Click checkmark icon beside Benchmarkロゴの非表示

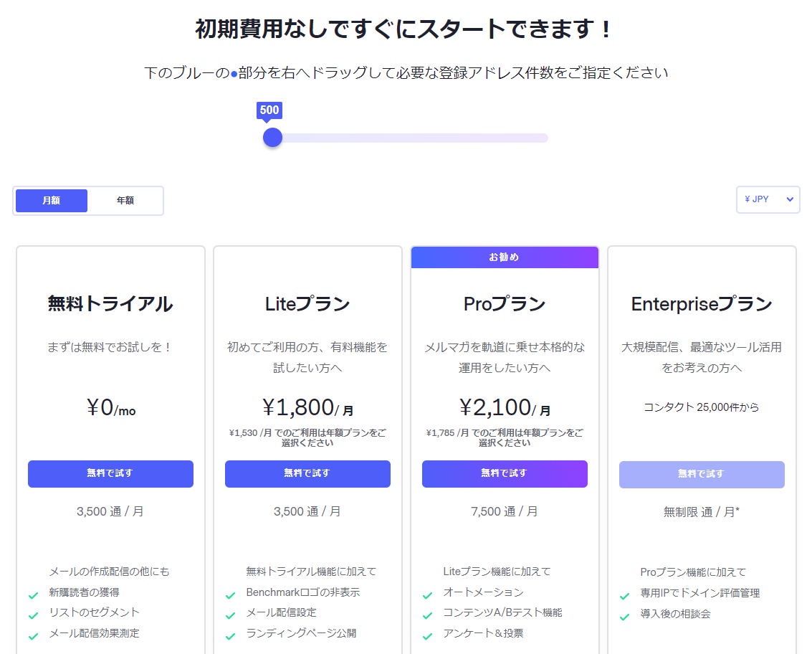230,595
